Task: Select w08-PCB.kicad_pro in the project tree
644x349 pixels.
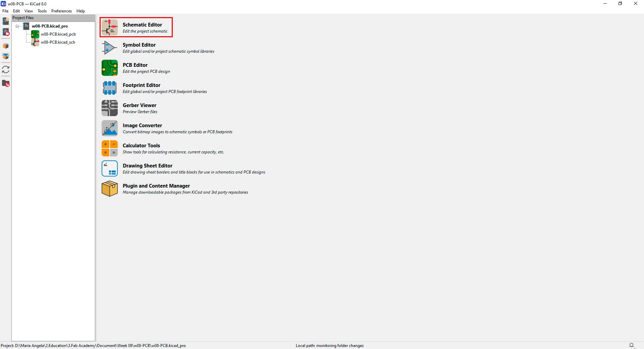Action: [50, 26]
